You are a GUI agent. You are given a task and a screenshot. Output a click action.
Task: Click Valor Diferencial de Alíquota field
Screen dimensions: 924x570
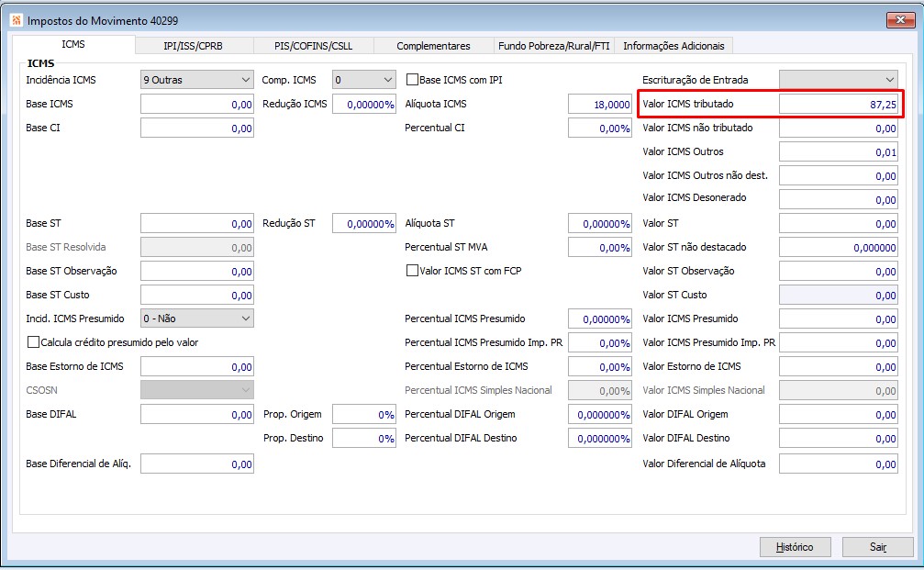(x=839, y=464)
